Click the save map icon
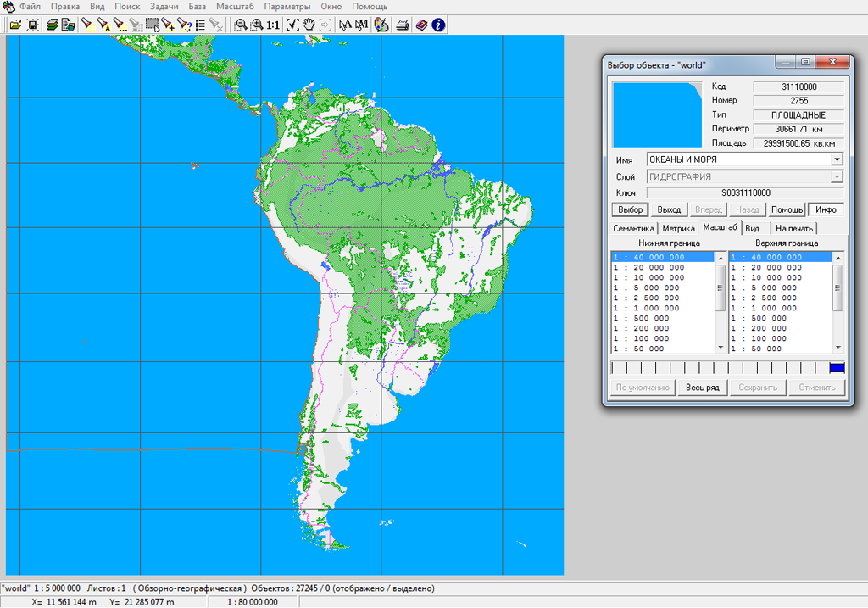The width and height of the screenshot is (868, 608). pos(33,25)
